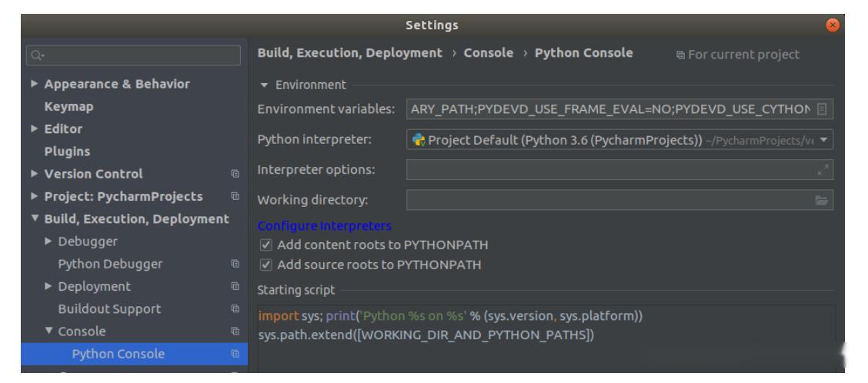This screenshot has height=383, width=868.
Task: Click the project-level icon beside Version Control
Action: coord(235,174)
